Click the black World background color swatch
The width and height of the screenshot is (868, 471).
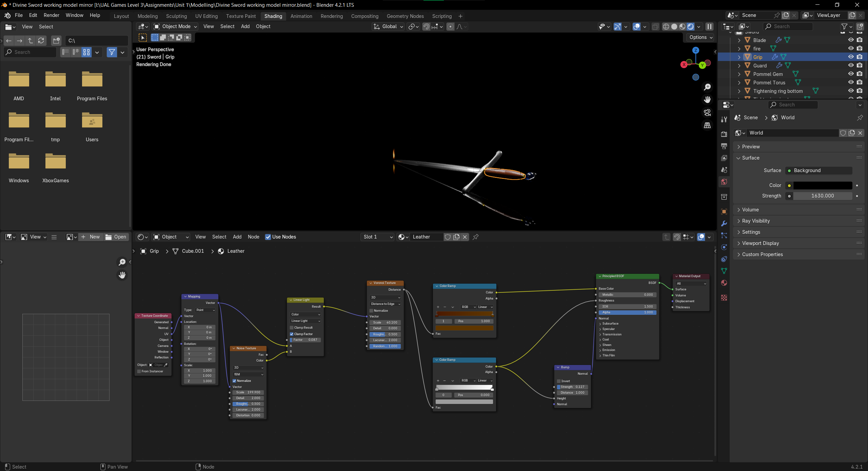pyautogui.click(x=822, y=185)
